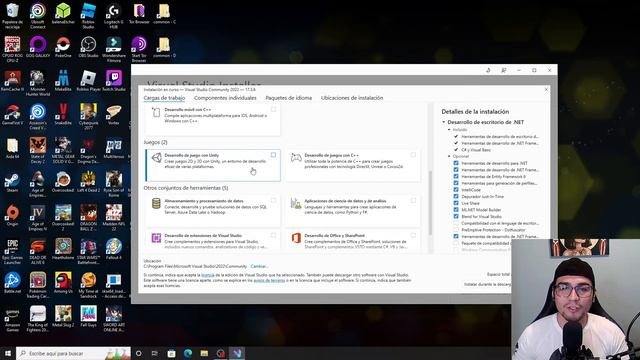Check the C++ game development workload checkbox
Image resolution: width=640 pixels, height=360 pixels.
[413, 155]
